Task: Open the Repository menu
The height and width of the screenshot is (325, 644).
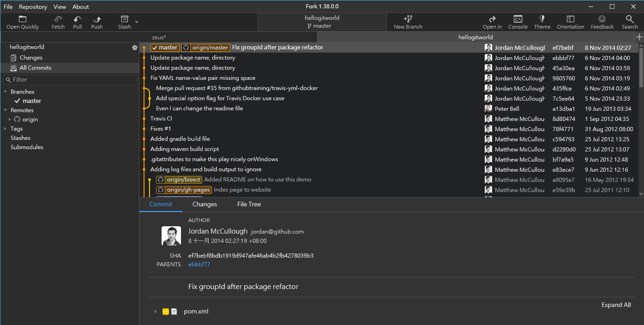Action: 33,6
